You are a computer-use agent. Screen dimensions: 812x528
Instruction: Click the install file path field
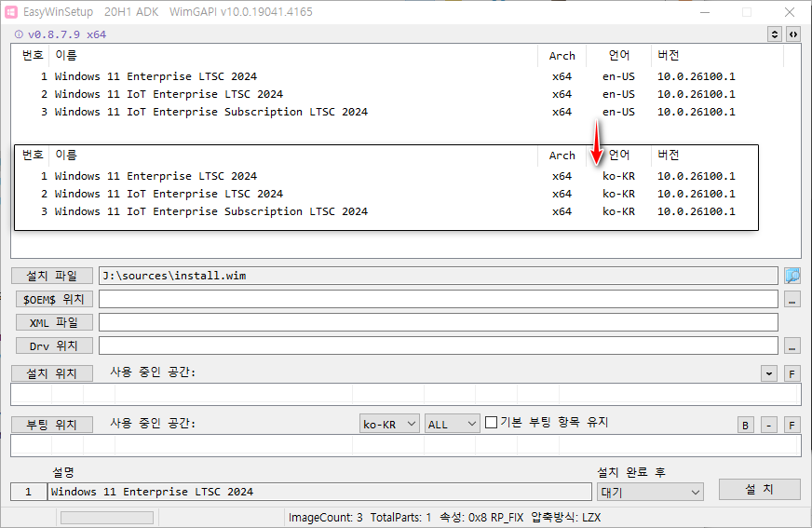pyautogui.click(x=438, y=276)
